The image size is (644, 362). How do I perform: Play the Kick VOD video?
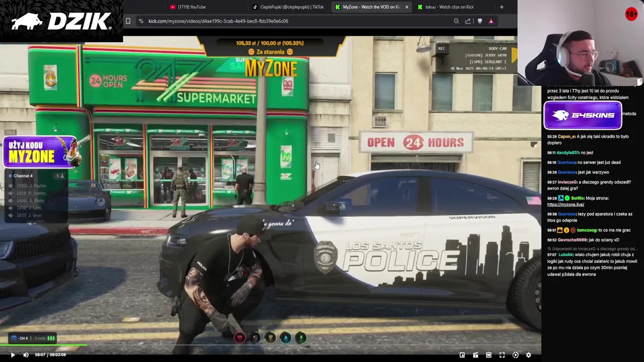(13, 355)
